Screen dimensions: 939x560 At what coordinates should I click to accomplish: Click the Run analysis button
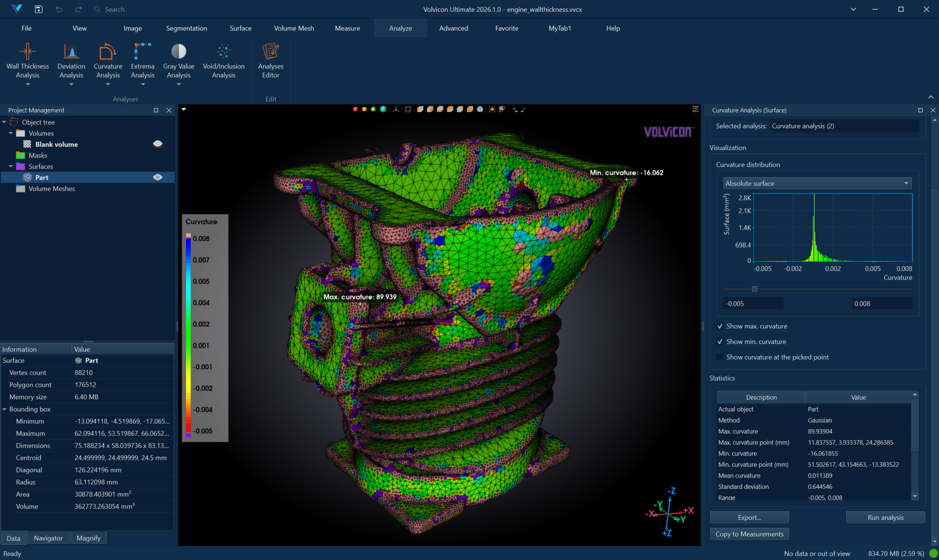(x=885, y=517)
